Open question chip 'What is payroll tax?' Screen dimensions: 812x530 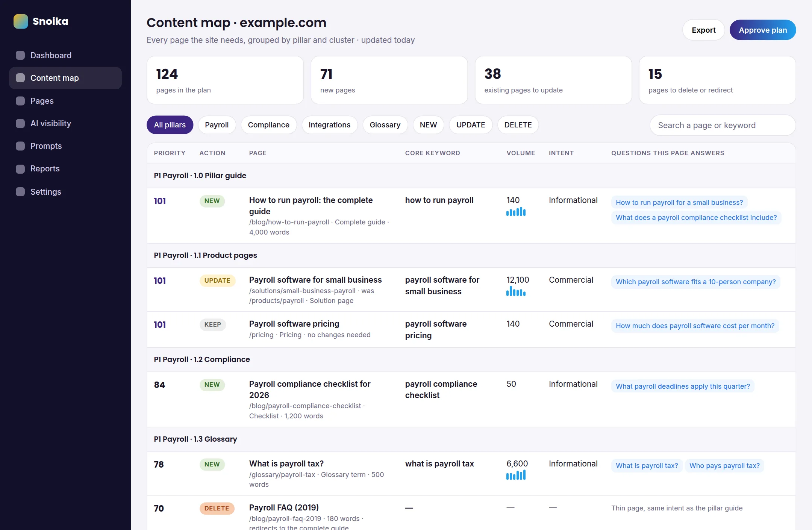[647, 466]
